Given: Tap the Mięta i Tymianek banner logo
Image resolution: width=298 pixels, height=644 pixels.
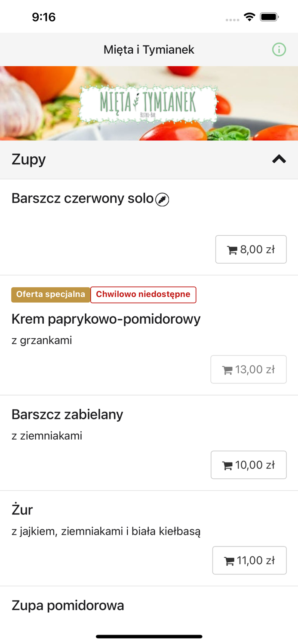Looking at the screenshot, I should (149, 103).
